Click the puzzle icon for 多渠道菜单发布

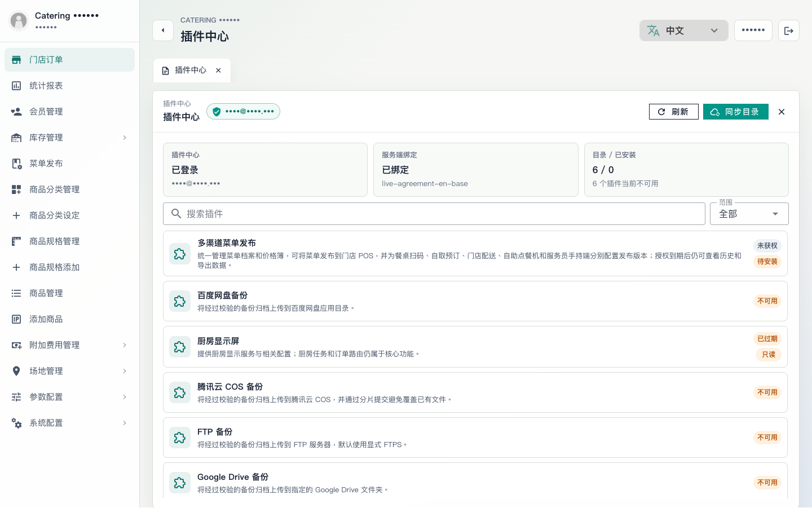coord(180,254)
